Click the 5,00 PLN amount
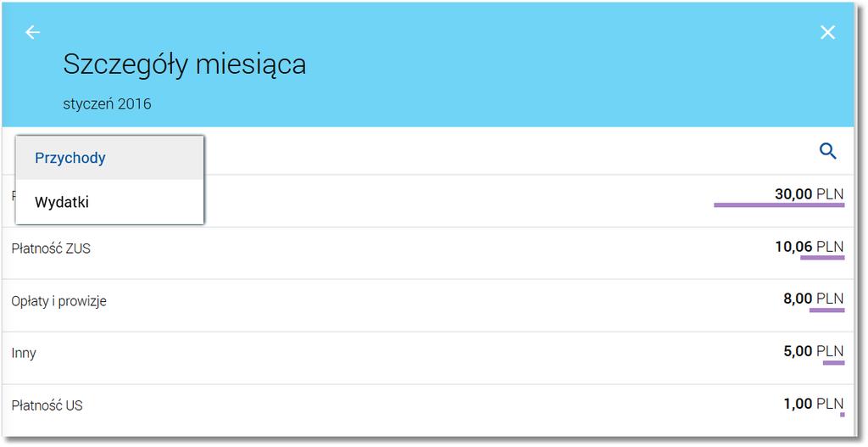Image resolution: width=868 pixels, height=447 pixels. (813, 351)
